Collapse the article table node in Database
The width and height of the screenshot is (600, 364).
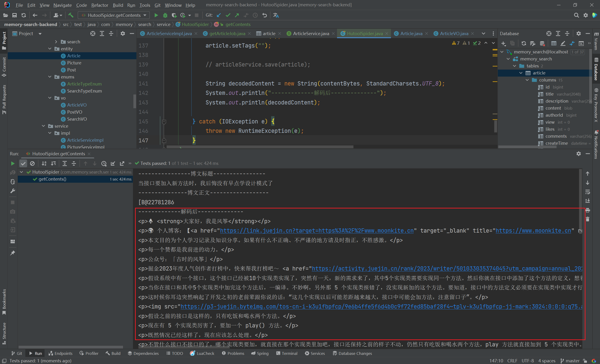(521, 73)
